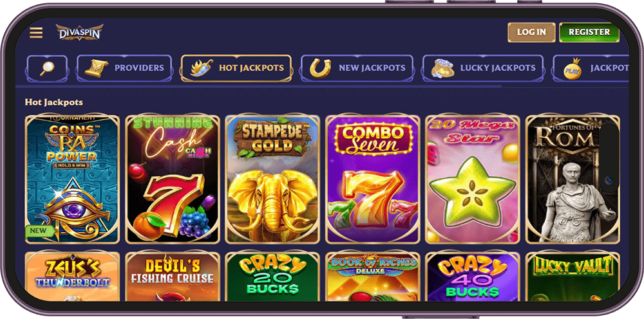Click the Play coin Jackpot icon
This screenshot has height=319, width=644.
573,68
